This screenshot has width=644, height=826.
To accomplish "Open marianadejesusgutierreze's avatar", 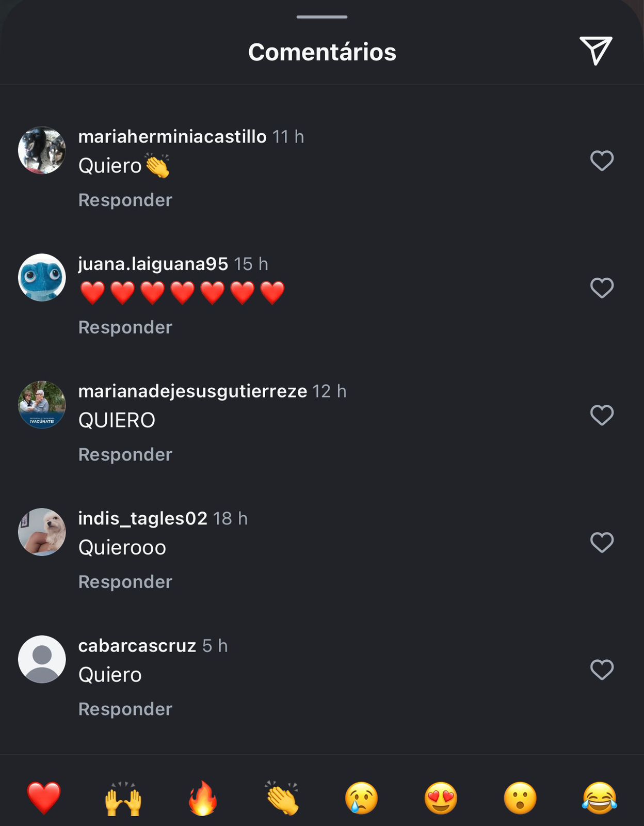I will [42, 405].
